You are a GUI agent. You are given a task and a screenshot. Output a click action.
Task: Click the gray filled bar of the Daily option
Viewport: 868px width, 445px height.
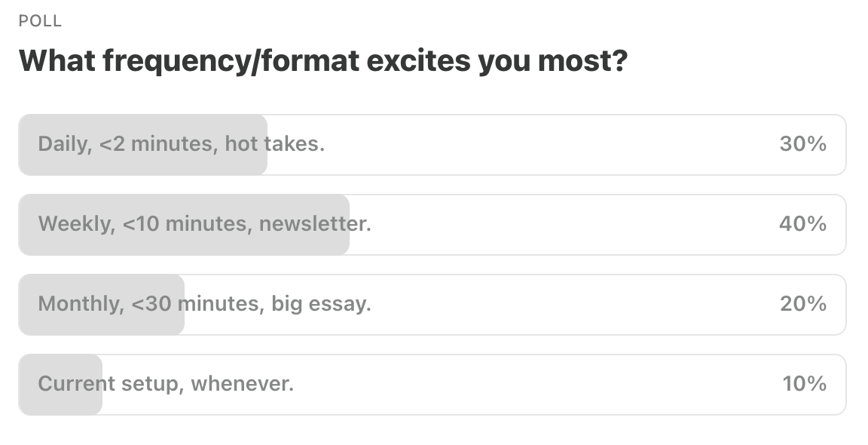[143, 145]
